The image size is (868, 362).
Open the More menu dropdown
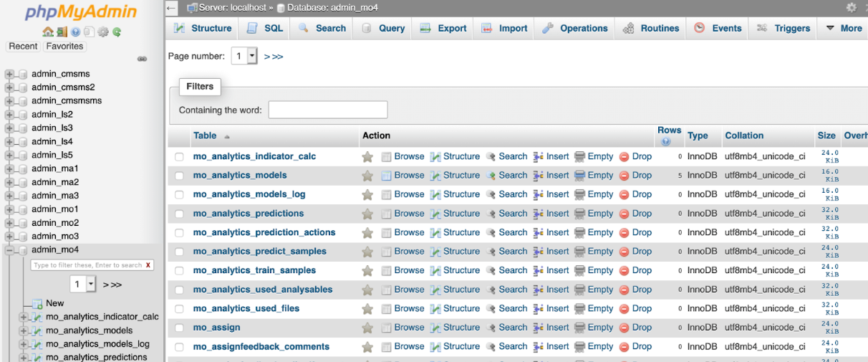(x=844, y=29)
